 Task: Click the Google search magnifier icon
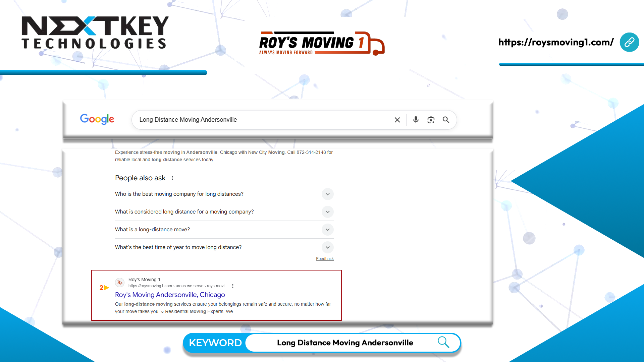446,120
